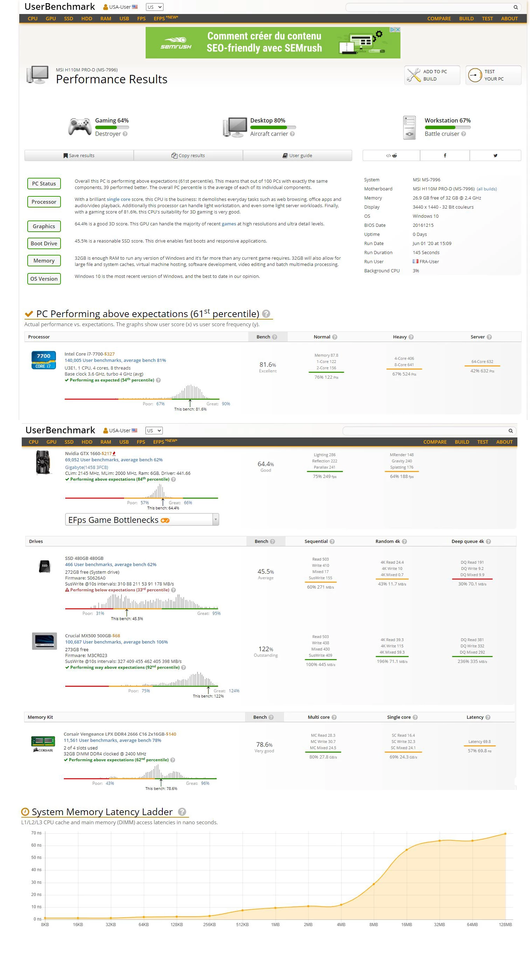Click the help icon beside the Latency header

coord(488,717)
